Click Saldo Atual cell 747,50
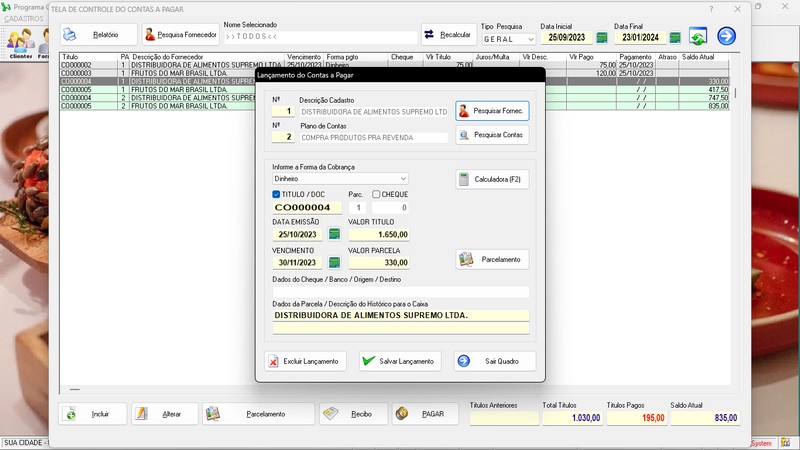The width and height of the screenshot is (800, 450). (x=704, y=97)
